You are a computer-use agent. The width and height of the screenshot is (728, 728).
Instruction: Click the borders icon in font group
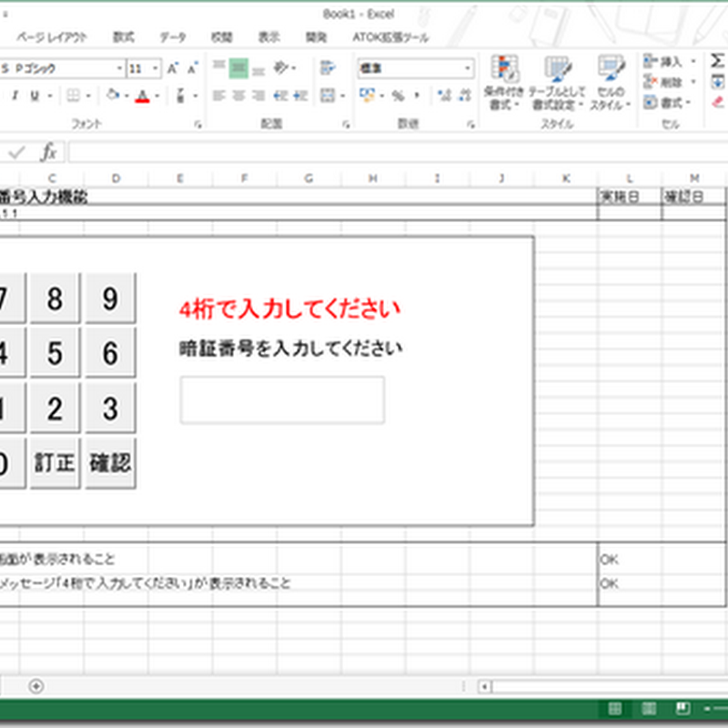pyautogui.click(x=74, y=96)
